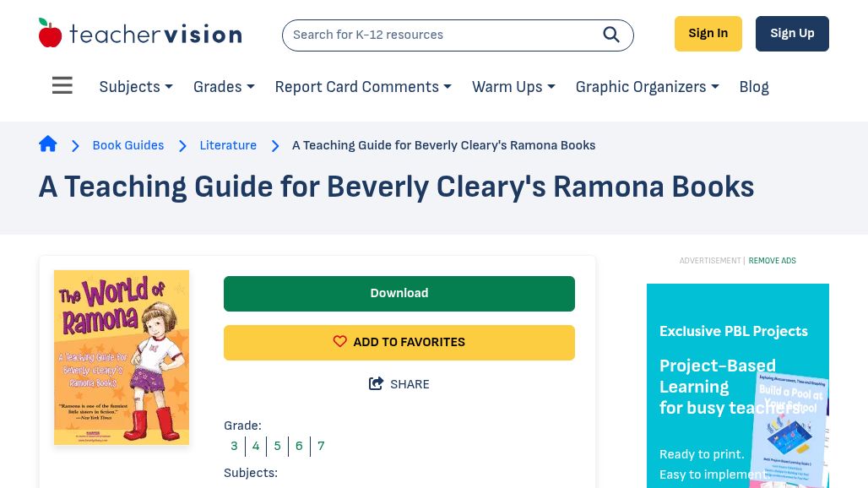The height and width of the screenshot is (488, 868).
Task: Click the K-12 resources search field
Action: tap(439, 35)
